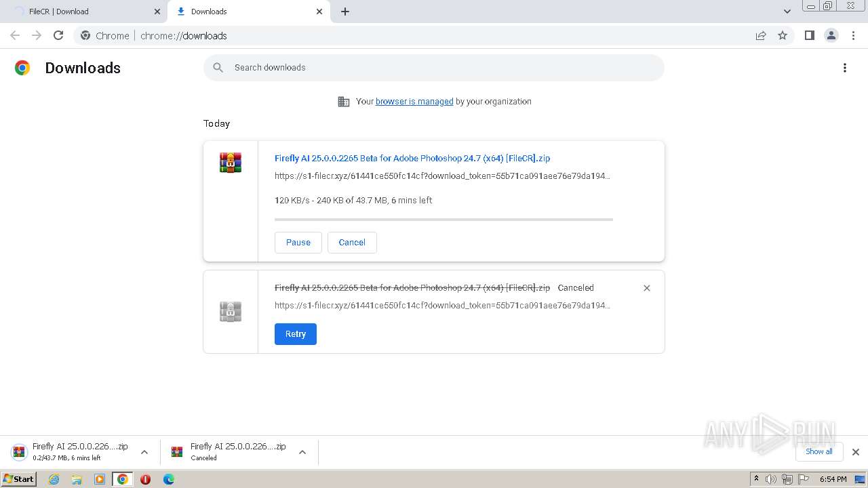Click the Show desktop icon by the clock
This screenshot has height=488, width=868.
point(859,479)
